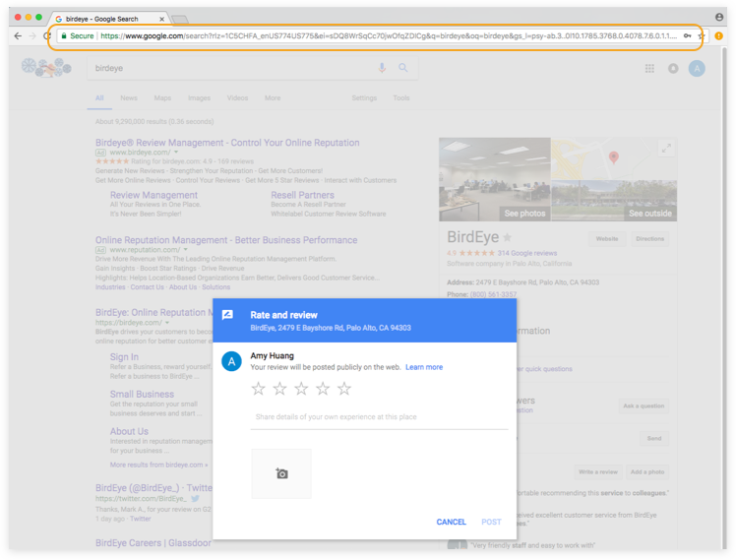Click the camera add photo tile
The height and width of the screenshot is (560, 736).
[281, 473]
